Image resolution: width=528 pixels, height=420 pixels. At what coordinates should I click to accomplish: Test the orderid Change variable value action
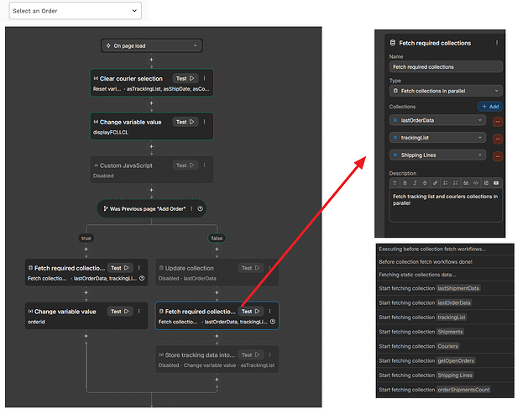120,312
